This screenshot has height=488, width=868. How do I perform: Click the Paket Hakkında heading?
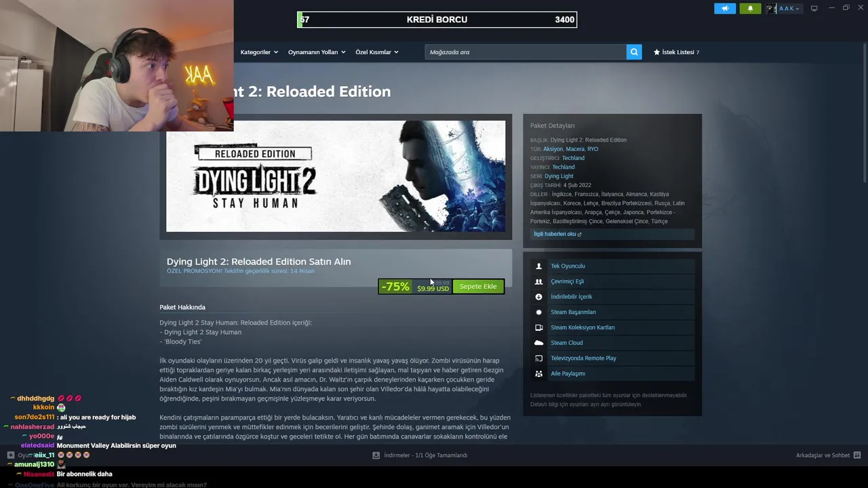[182, 307]
